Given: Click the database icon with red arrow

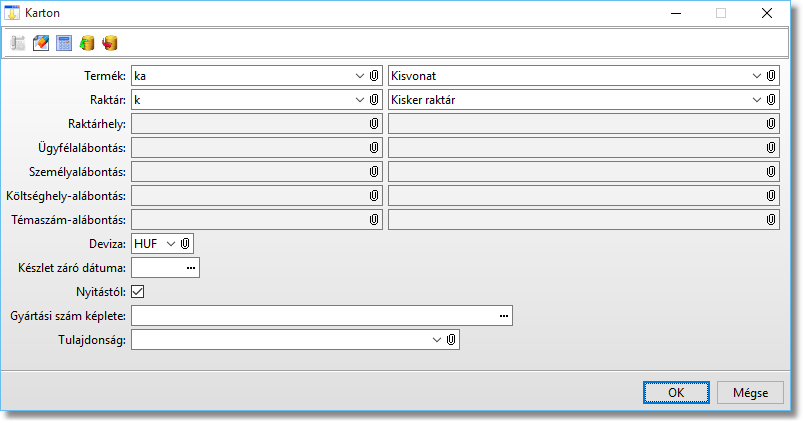Looking at the screenshot, I should pos(109,43).
